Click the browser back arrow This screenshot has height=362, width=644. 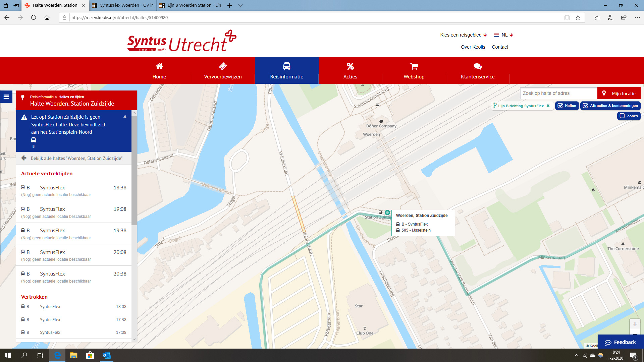tap(7, 17)
